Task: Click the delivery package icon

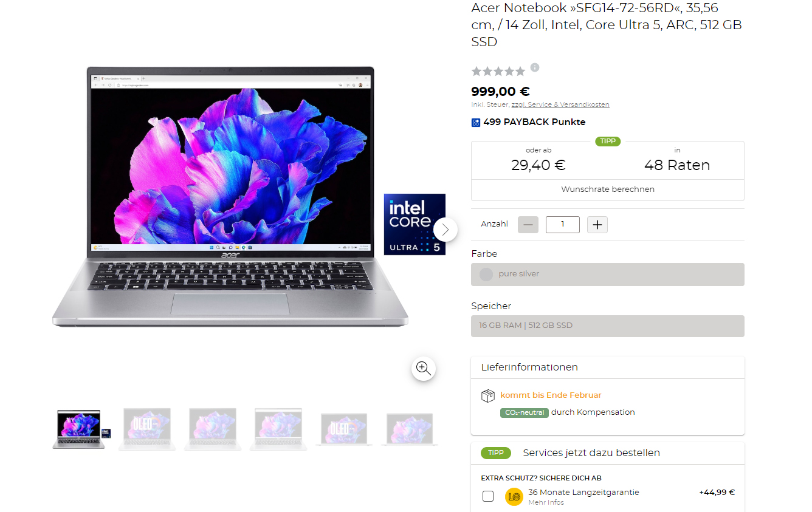Action: 488,396
